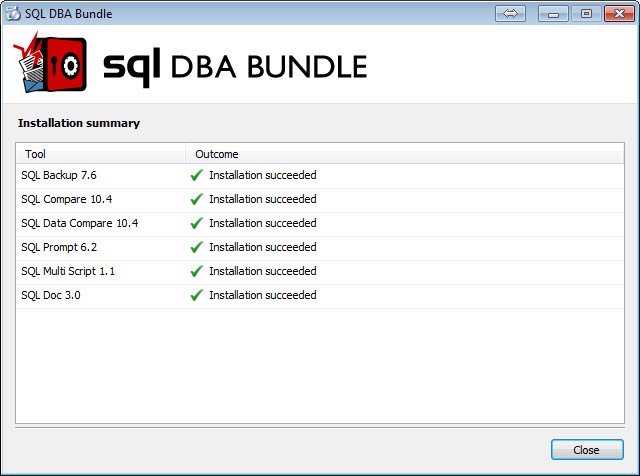
Task: Select the SQL Prompt 6.2 row
Action: coord(320,248)
